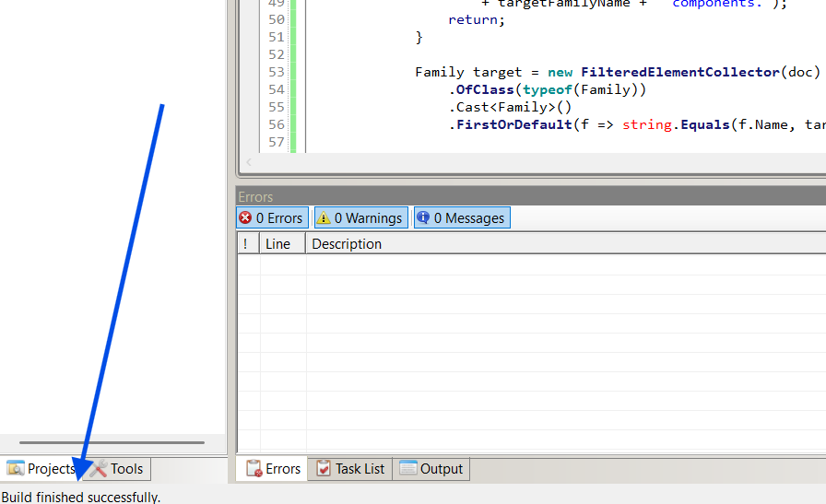Click the 'return;' statement on line 50
Viewport: 826px width, 504px height.
(x=477, y=20)
